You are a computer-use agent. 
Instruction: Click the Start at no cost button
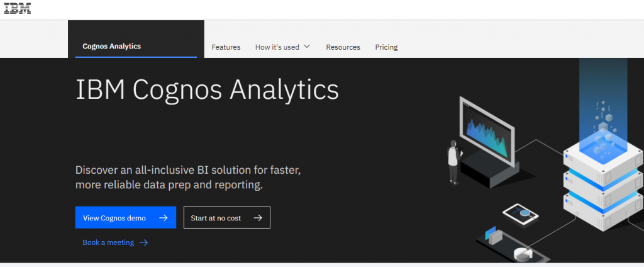click(226, 218)
